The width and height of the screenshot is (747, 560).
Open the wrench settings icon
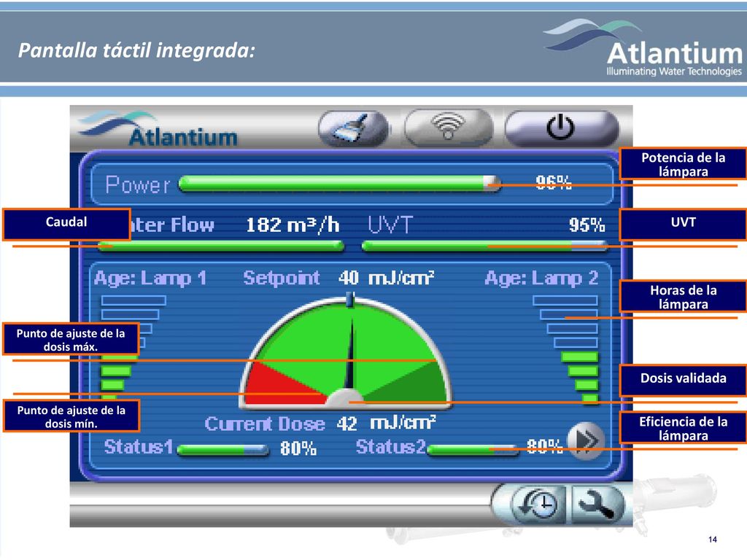coord(597,504)
